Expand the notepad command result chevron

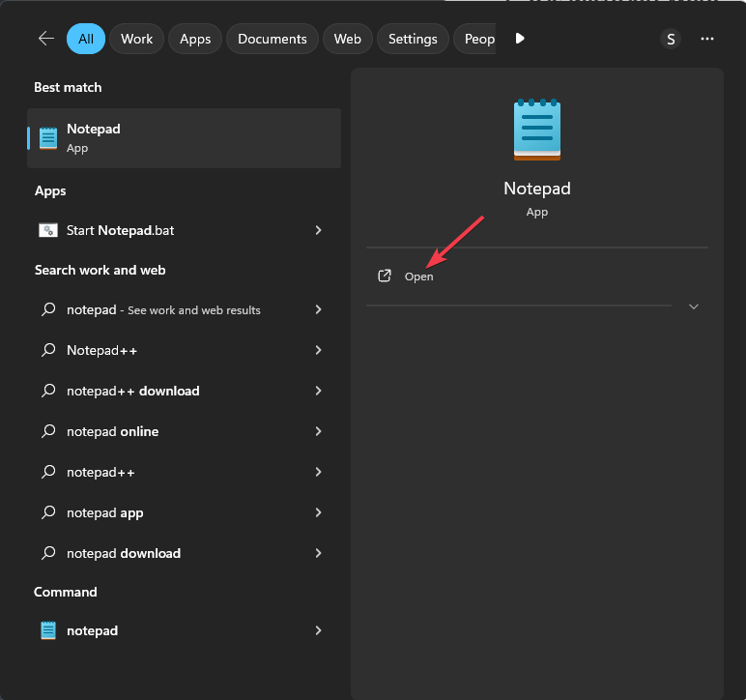coord(319,630)
